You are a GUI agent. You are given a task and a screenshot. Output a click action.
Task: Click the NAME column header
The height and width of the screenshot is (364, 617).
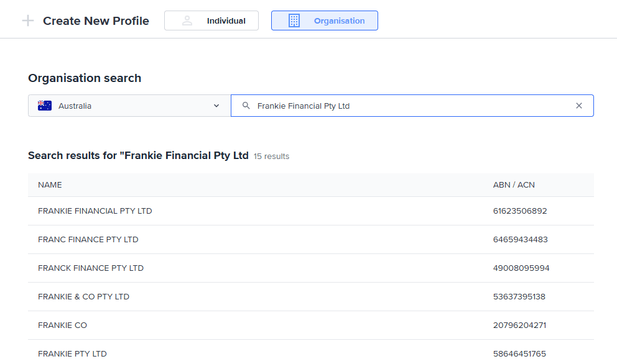(x=50, y=184)
